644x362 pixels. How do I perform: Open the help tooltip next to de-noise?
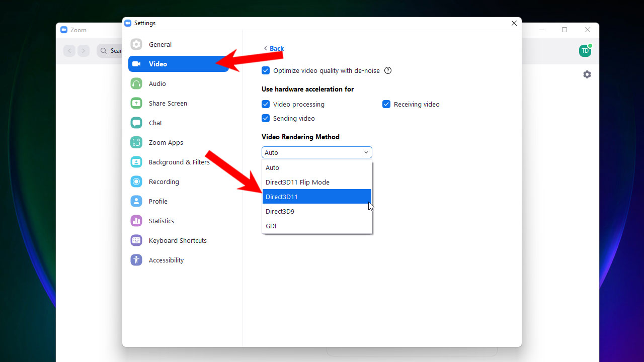tap(387, 70)
